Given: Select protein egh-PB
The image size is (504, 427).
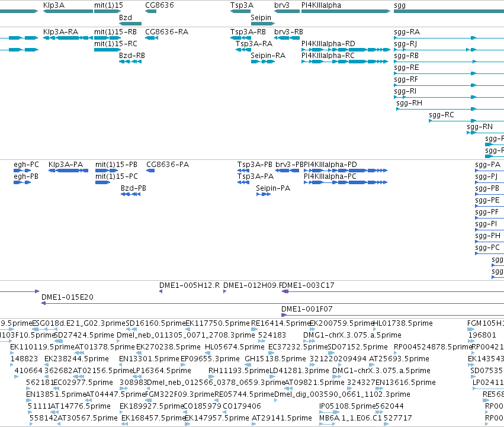Looking at the screenshot, I should coord(22,182).
